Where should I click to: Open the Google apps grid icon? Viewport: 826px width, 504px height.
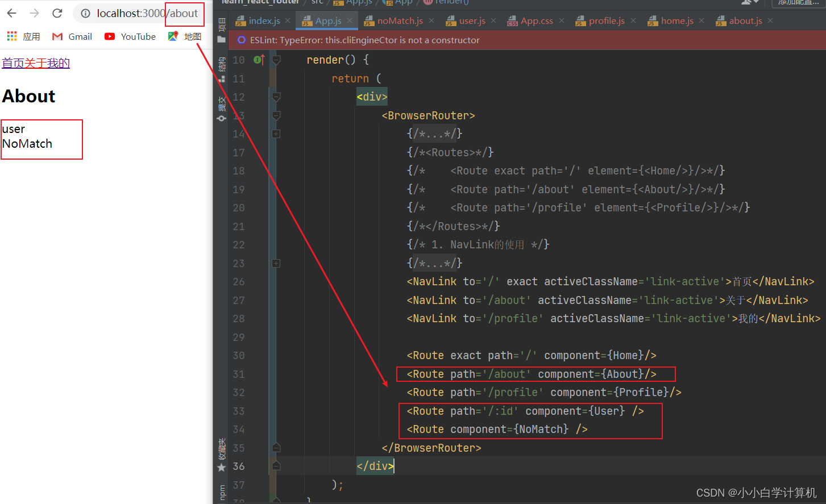(11, 36)
